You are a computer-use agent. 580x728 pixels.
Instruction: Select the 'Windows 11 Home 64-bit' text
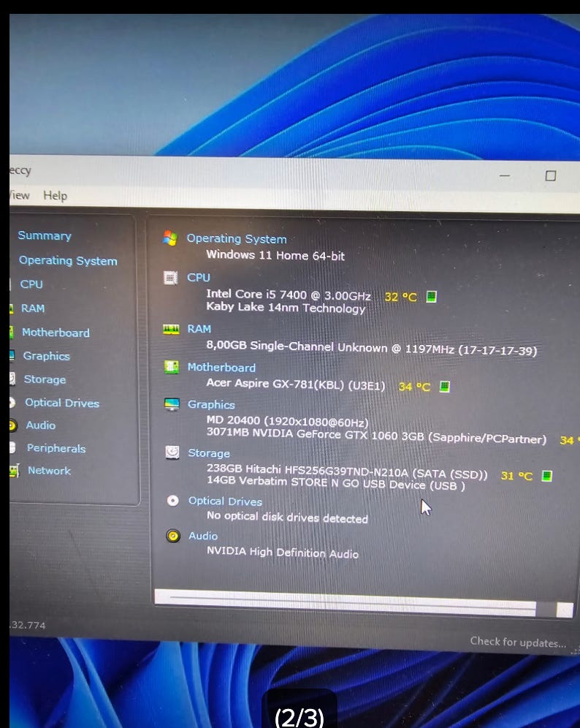coord(275,255)
